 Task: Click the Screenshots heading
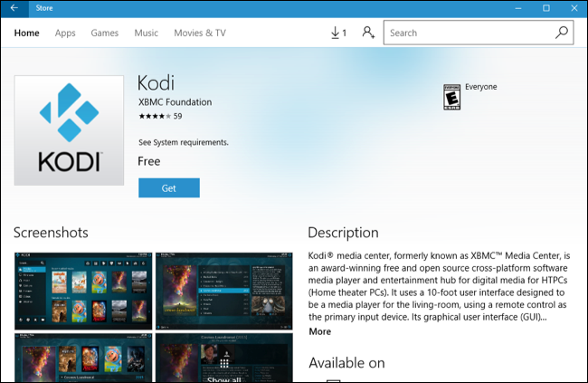click(51, 233)
